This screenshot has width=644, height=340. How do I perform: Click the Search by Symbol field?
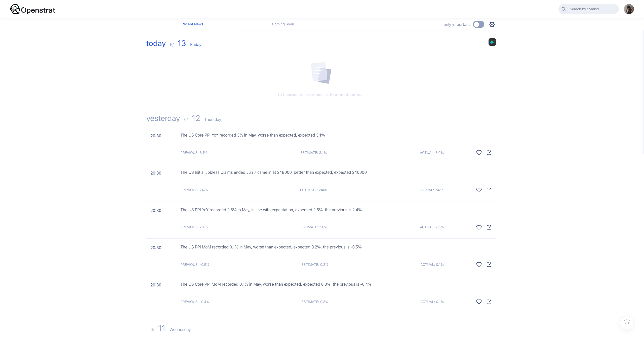pos(591,9)
